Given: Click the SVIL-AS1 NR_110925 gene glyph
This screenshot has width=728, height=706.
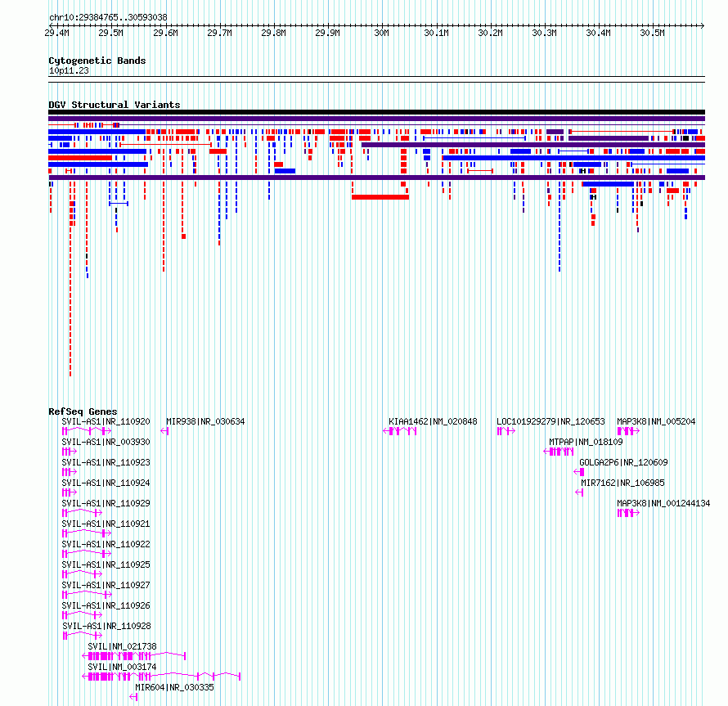Looking at the screenshot, I should [x=82, y=574].
